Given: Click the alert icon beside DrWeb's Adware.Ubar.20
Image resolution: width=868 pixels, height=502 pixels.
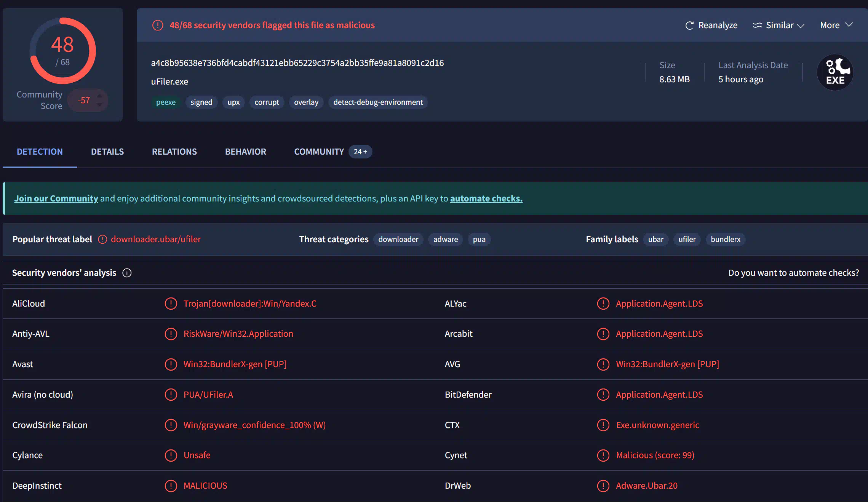Looking at the screenshot, I should point(603,486).
